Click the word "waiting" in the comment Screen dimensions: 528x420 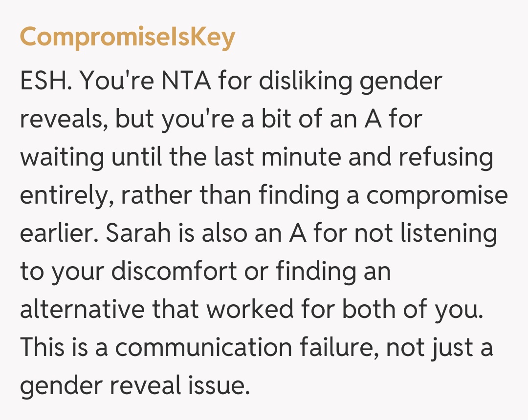[x=62, y=157]
